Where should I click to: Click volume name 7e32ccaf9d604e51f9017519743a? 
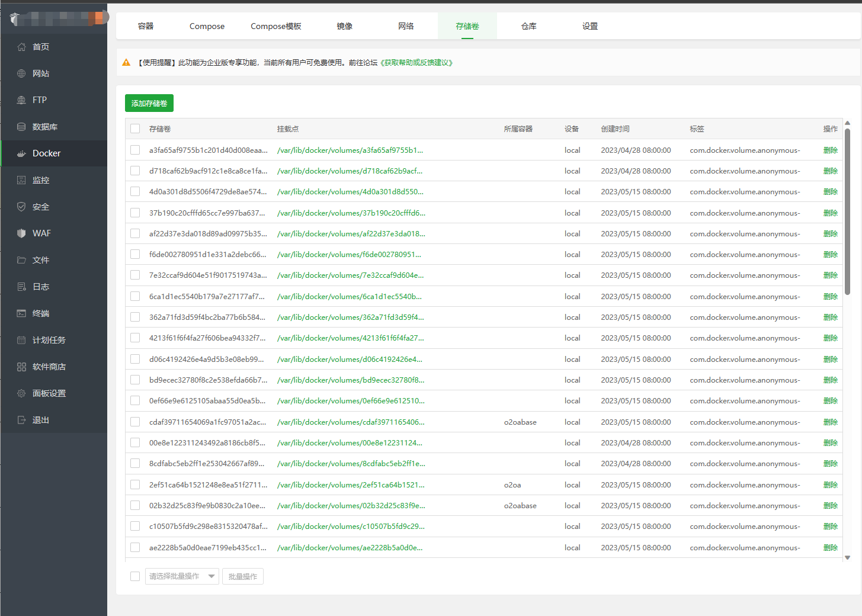pyautogui.click(x=208, y=275)
